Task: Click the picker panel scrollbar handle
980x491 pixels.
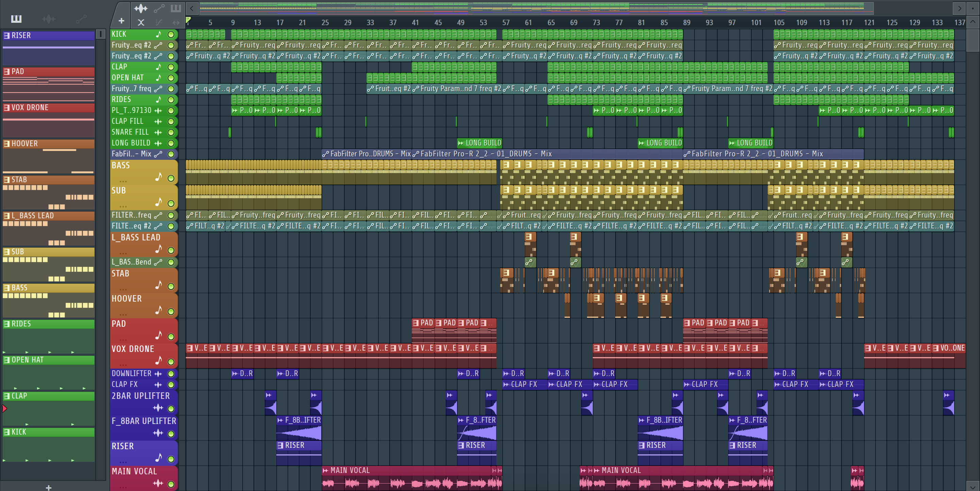Action: pyautogui.click(x=100, y=34)
